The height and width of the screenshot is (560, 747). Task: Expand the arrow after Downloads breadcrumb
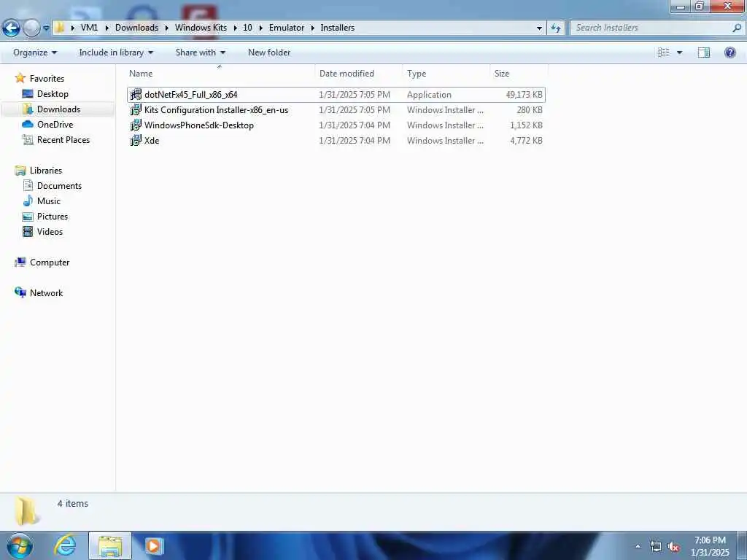pos(167,28)
